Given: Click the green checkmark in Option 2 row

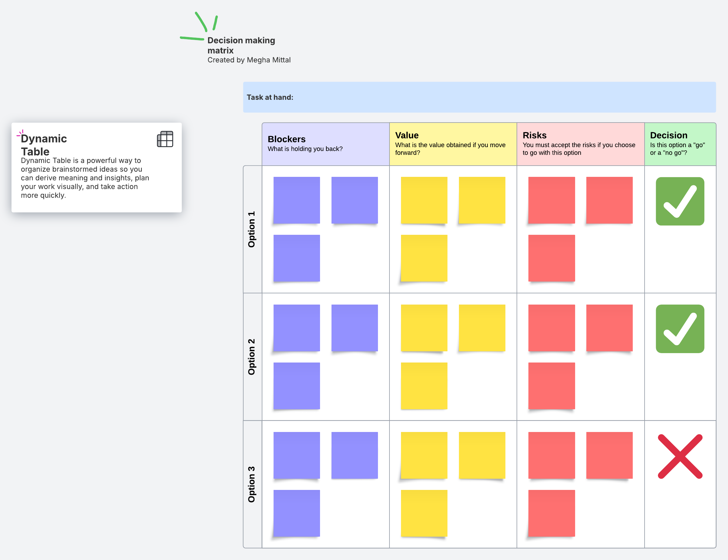Looking at the screenshot, I should point(680,329).
